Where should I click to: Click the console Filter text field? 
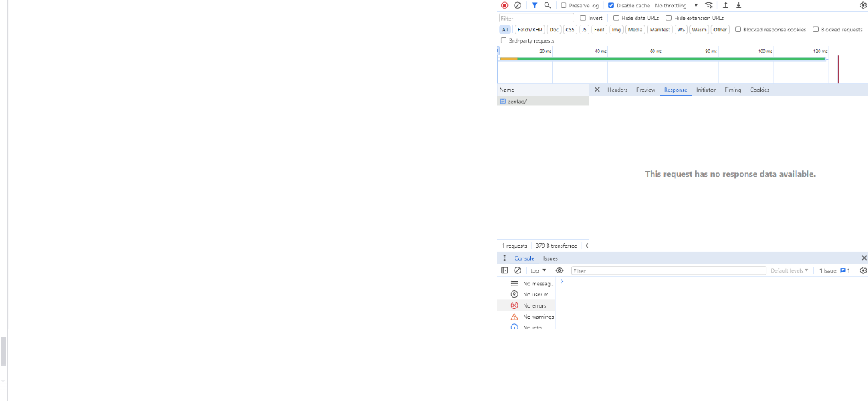pyautogui.click(x=669, y=271)
